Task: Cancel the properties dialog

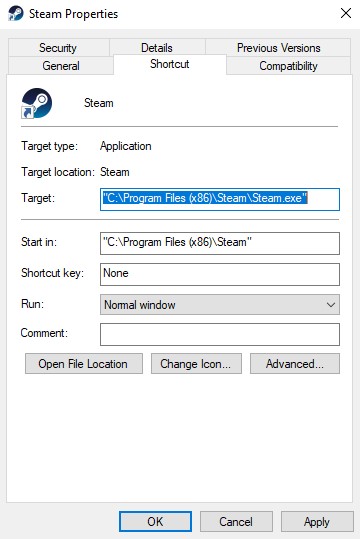Action: [236, 521]
